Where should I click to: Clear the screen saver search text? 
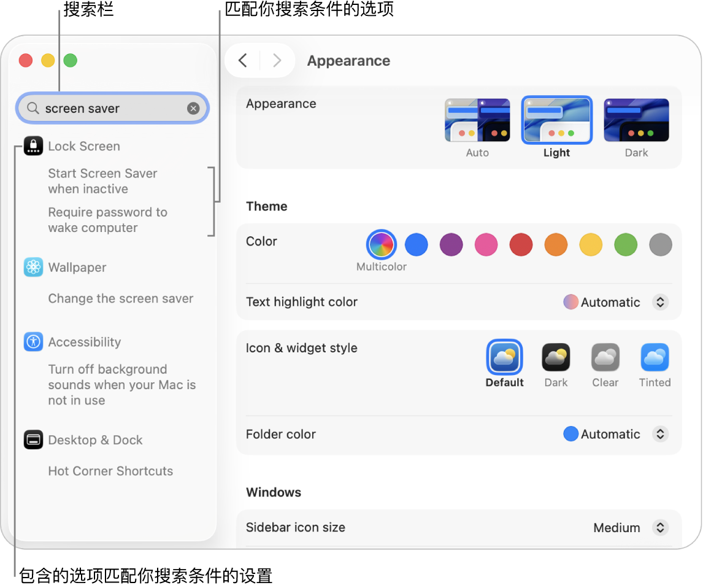point(193,108)
